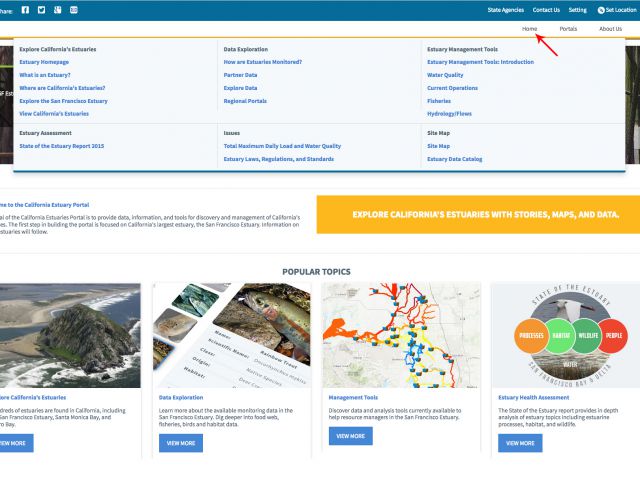Open the Explore Data link
The width and height of the screenshot is (640, 480).
coord(240,88)
